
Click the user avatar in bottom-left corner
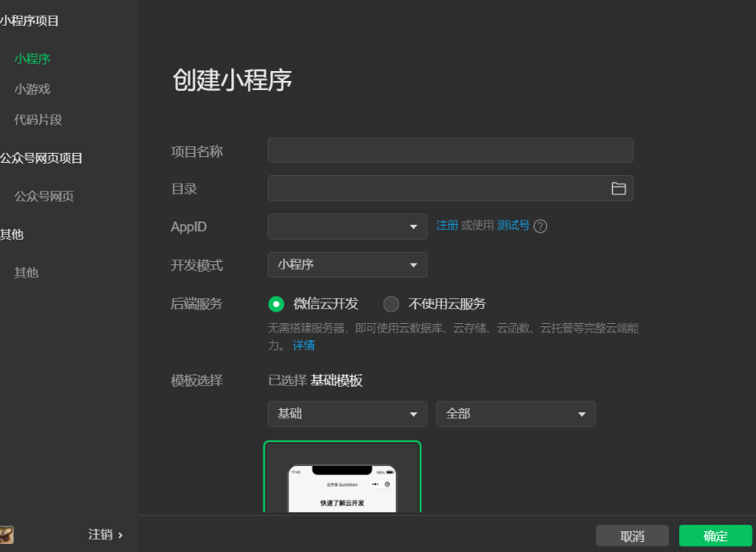click(7, 535)
